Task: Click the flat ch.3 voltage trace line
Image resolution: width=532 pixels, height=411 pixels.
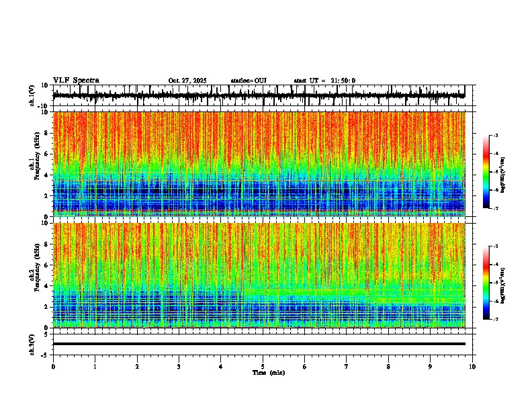Action: [x=259, y=344]
